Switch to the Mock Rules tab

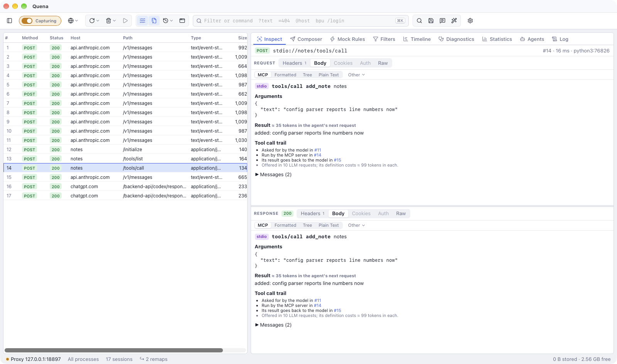tap(347, 39)
